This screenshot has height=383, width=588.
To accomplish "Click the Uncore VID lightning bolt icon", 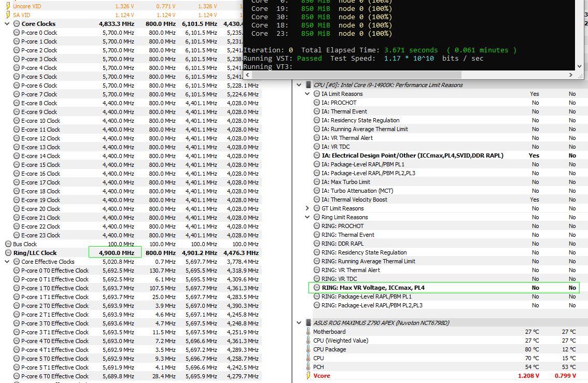I will pos(8,6).
